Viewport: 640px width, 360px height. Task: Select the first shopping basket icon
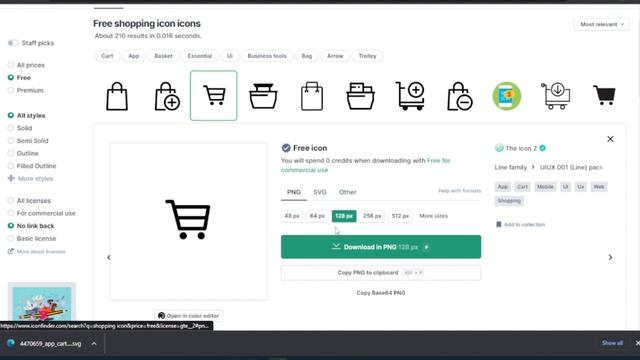[263, 96]
